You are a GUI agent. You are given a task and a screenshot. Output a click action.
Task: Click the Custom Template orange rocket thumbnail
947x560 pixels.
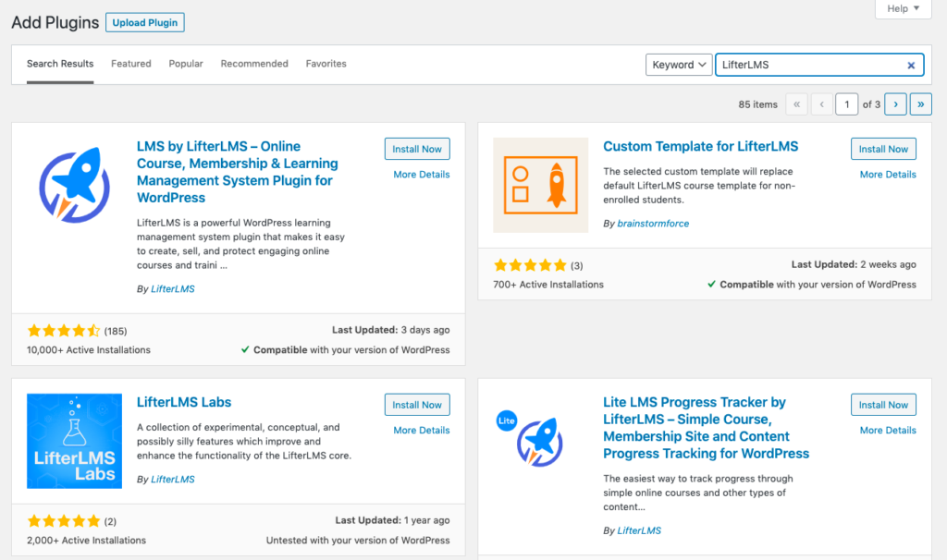[540, 185]
